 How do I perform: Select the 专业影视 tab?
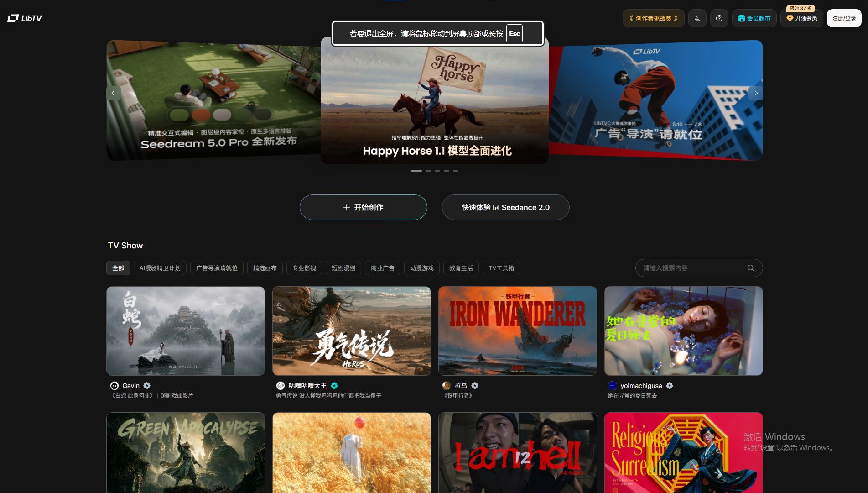(304, 268)
